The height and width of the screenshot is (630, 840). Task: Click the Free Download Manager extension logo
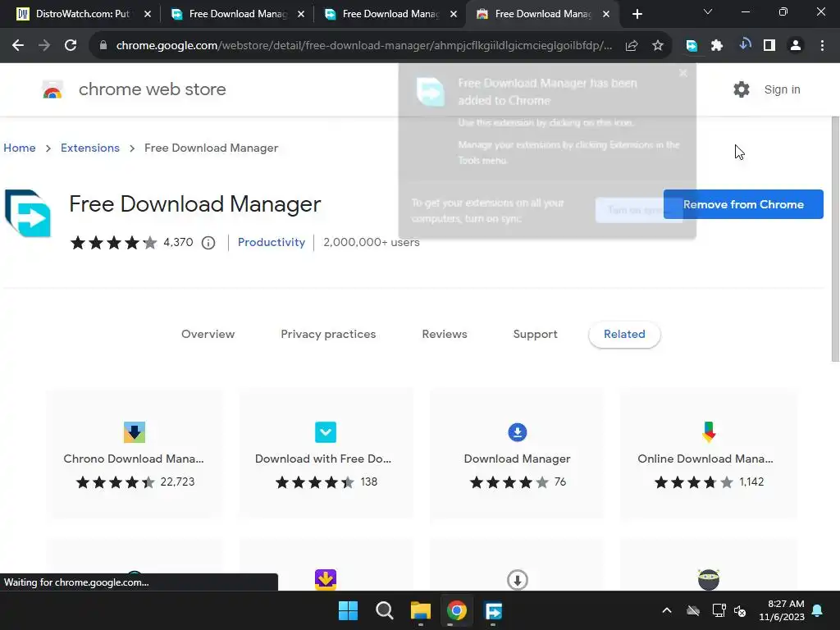point(28,212)
